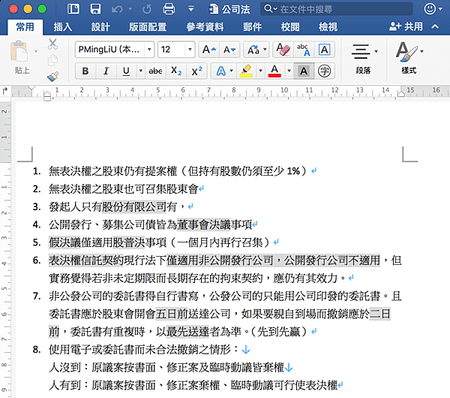
Task: Expand highlight color dropdown arrow
Action: click(260, 71)
